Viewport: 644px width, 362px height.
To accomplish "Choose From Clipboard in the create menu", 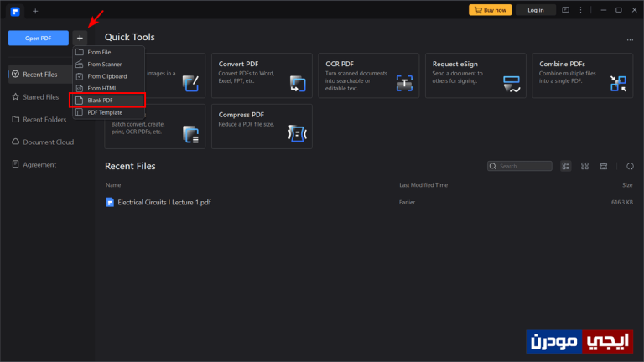I will point(108,76).
